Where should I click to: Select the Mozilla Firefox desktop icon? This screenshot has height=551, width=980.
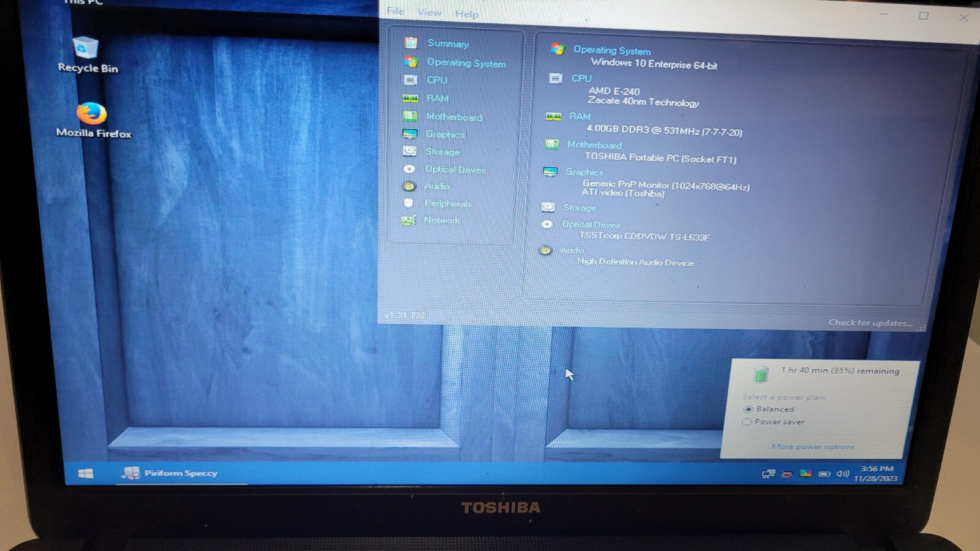click(x=93, y=121)
